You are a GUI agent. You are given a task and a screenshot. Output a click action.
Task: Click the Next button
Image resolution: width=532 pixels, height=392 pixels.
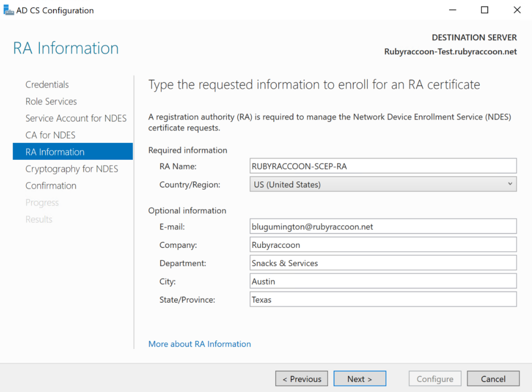pos(360,378)
